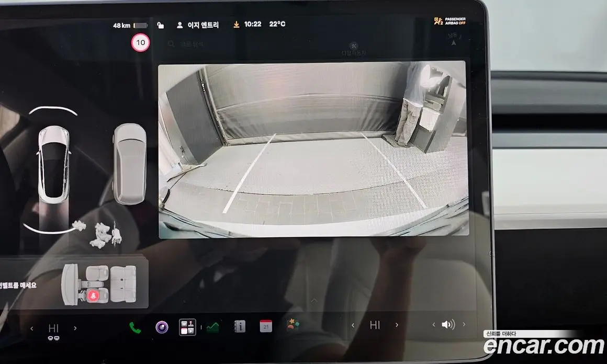This screenshot has height=364, width=607.
Task: Tap the Passenger Airbag Off indicator
Action: coord(450,21)
